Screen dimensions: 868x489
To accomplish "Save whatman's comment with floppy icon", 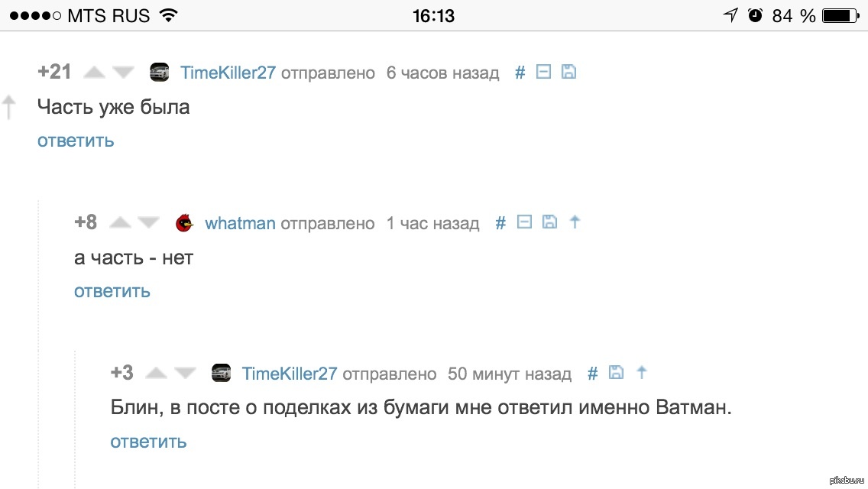I will [x=549, y=222].
